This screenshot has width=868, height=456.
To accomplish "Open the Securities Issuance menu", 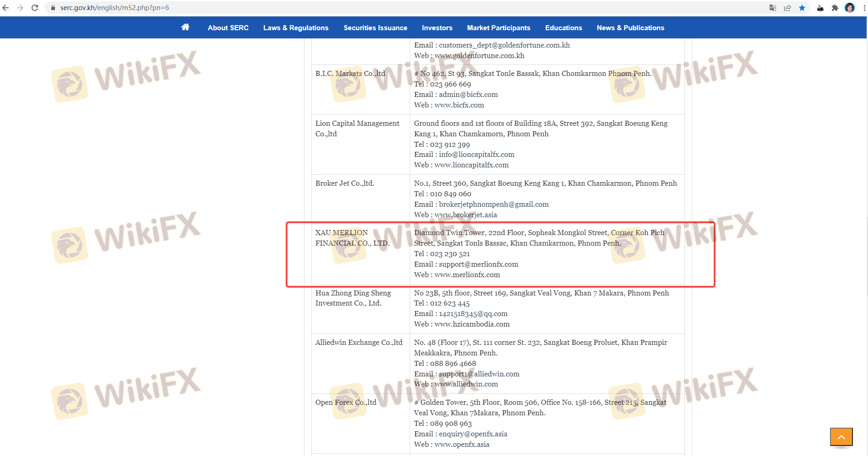I will pyautogui.click(x=375, y=28).
